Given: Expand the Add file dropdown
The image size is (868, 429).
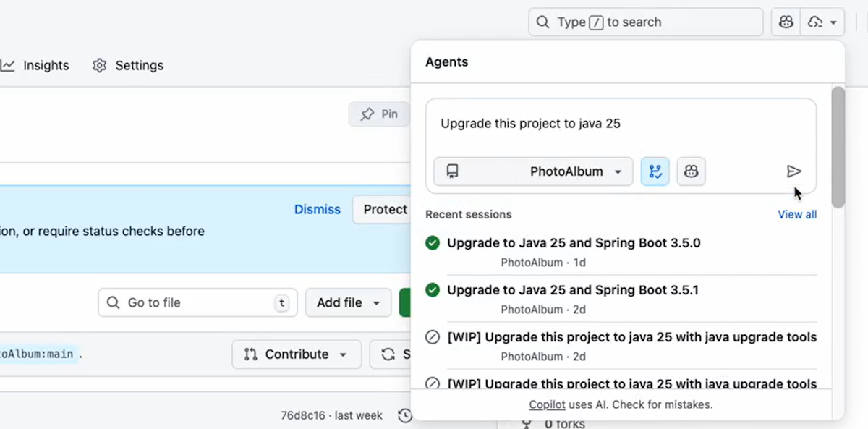Looking at the screenshot, I should coord(348,302).
